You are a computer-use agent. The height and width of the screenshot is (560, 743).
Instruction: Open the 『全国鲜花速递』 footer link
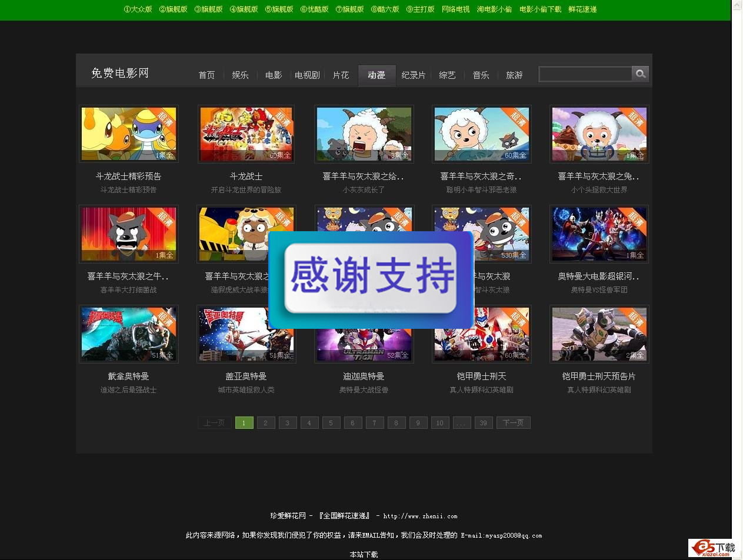[344, 516]
